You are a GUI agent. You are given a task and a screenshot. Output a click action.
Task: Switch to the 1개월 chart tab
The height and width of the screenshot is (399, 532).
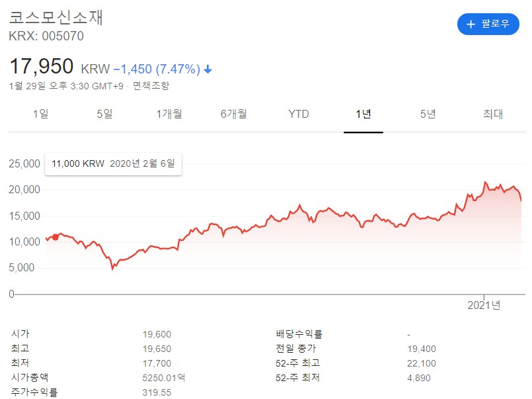tap(169, 114)
